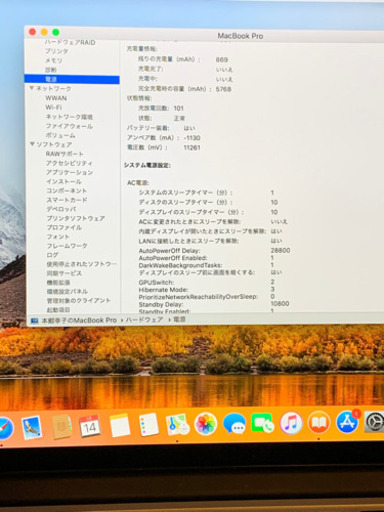
Task: Launch the Photos app in Dock
Action: click(x=206, y=424)
